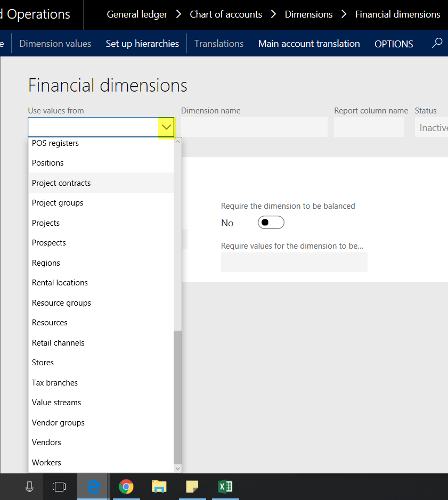
Task: Collapse the Use values from dropdown arrow
Action: click(x=167, y=127)
